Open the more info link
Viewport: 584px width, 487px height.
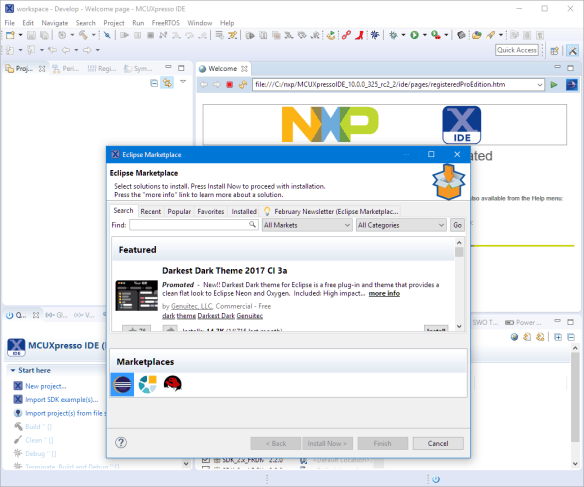(x=384, y=293)
